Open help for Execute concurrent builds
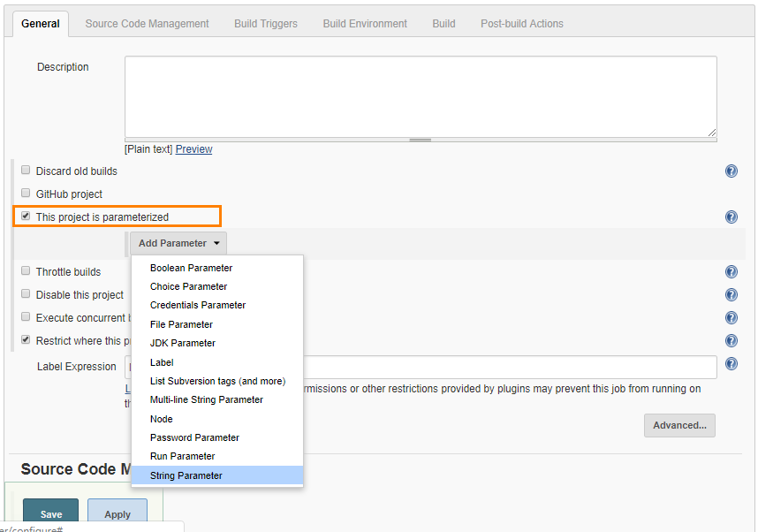 pos(731,317)
